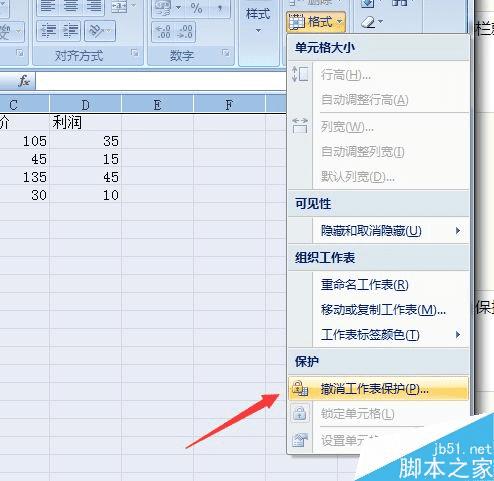Open the 对齐方式 alignment dialog launcher
Image resolution: width=494 pixels, height=481 pixels.
tap(134, 53)
